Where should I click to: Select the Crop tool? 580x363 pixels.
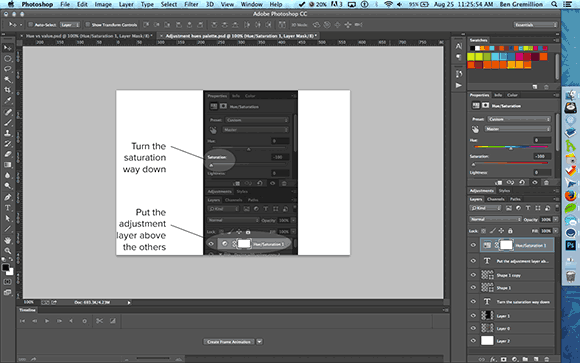(x=7, y=90)
